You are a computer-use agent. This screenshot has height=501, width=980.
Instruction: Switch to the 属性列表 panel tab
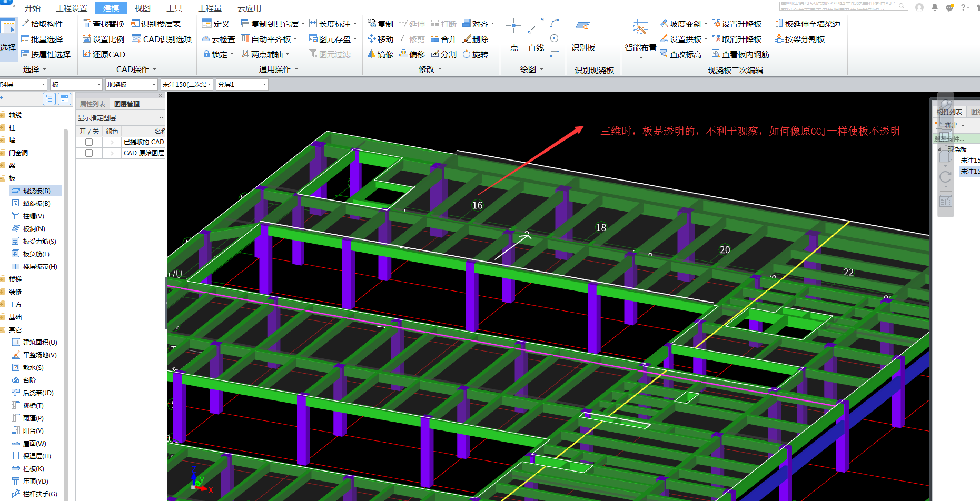click(93, 104)
